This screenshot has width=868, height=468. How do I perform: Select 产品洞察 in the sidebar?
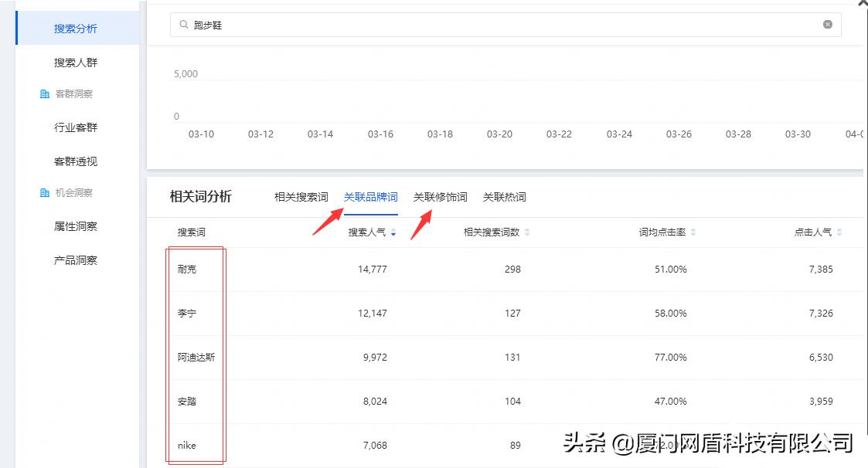[75, 260]
